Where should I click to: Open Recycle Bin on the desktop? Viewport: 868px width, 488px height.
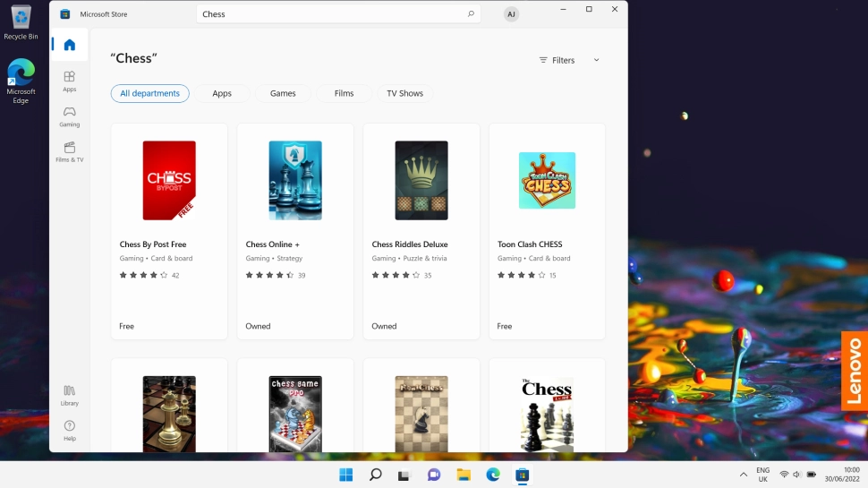click(21, 22)
